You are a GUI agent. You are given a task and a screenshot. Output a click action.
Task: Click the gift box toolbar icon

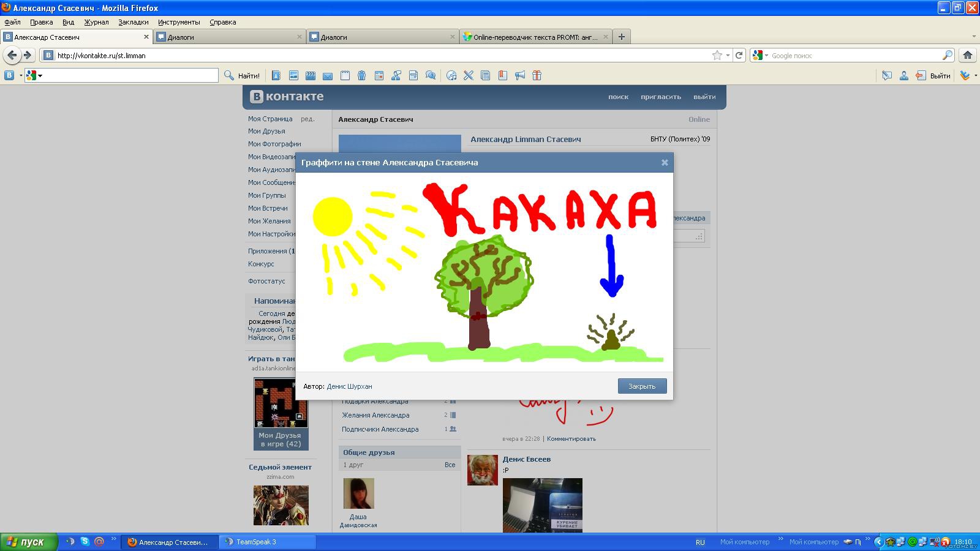pos(537,75)
